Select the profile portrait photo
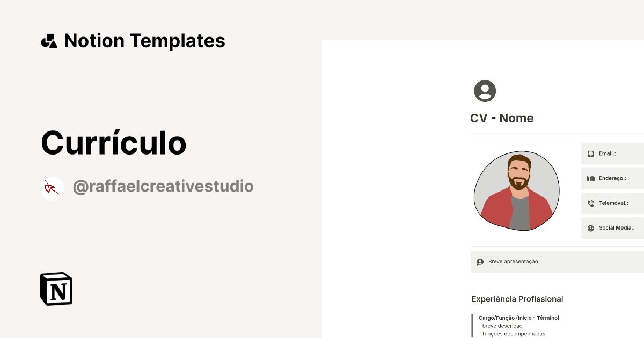 [x=516, y=191]
